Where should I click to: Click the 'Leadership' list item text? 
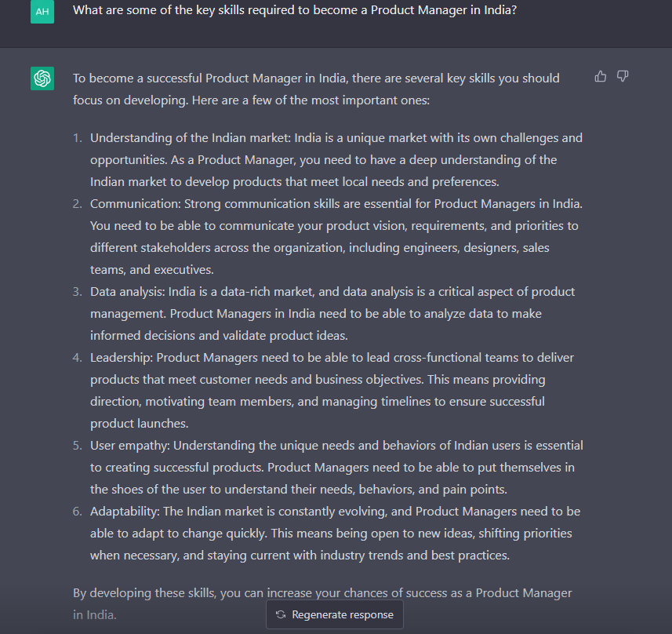(332, 390)
